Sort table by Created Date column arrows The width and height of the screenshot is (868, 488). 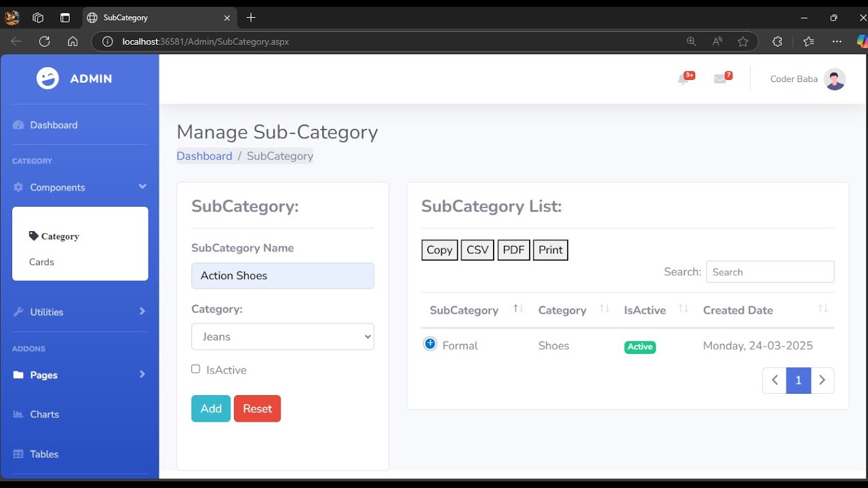point(823,309)
